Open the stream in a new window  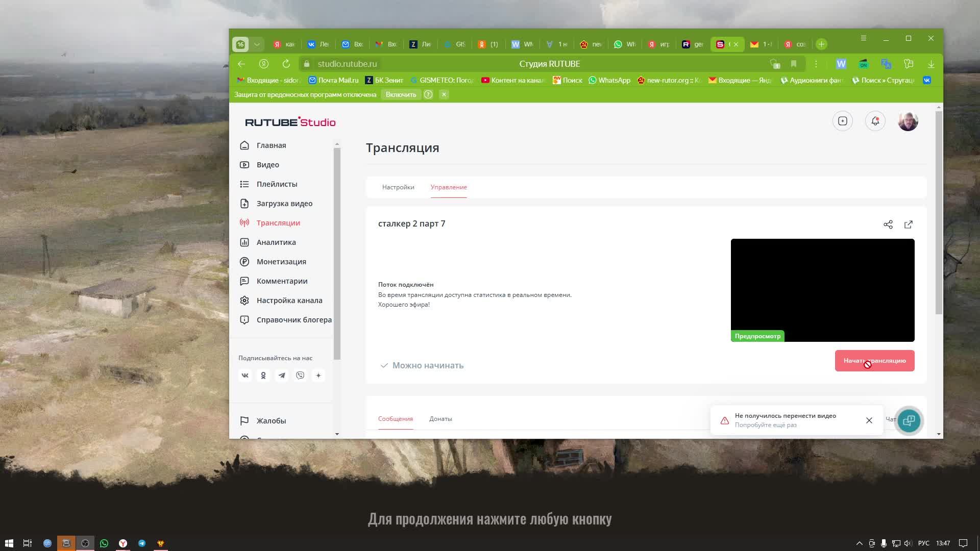click(x=909, y=224)
